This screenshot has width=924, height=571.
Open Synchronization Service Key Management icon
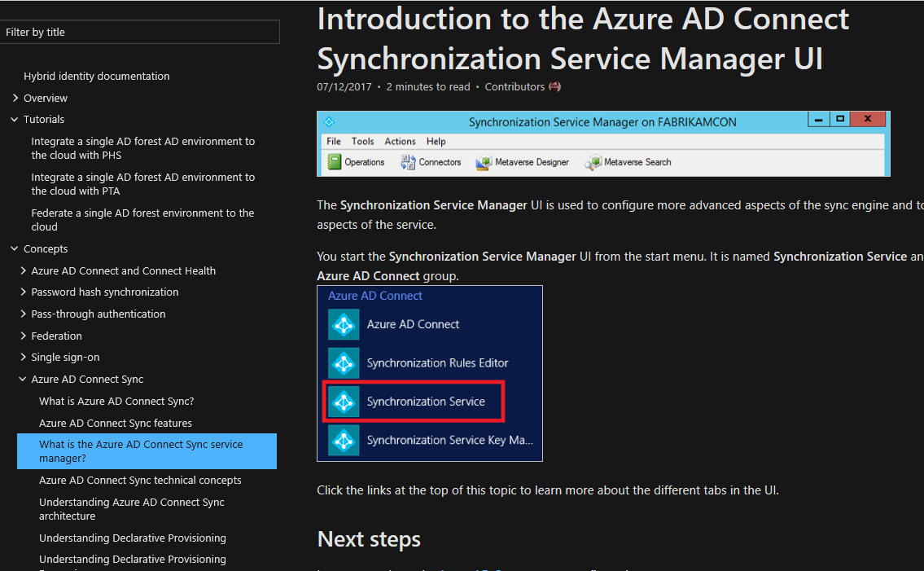[x=344, y=440]
